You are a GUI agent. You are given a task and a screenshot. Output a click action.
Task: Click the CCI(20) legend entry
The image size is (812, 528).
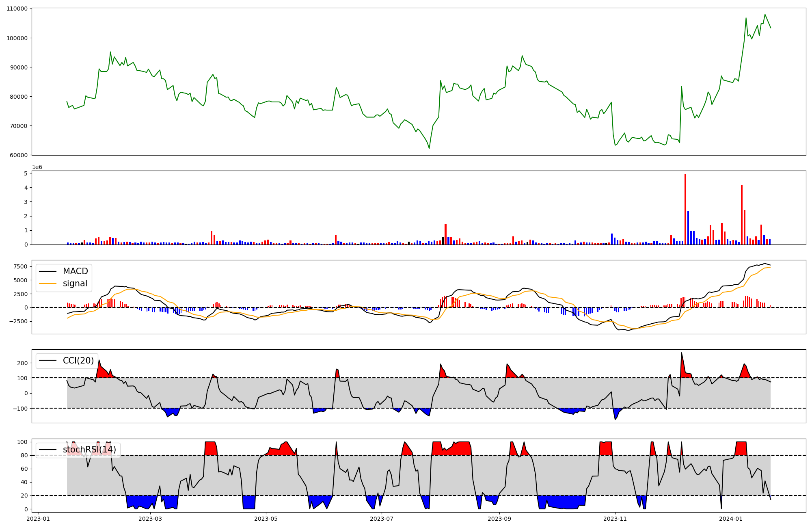pos(78,361)
